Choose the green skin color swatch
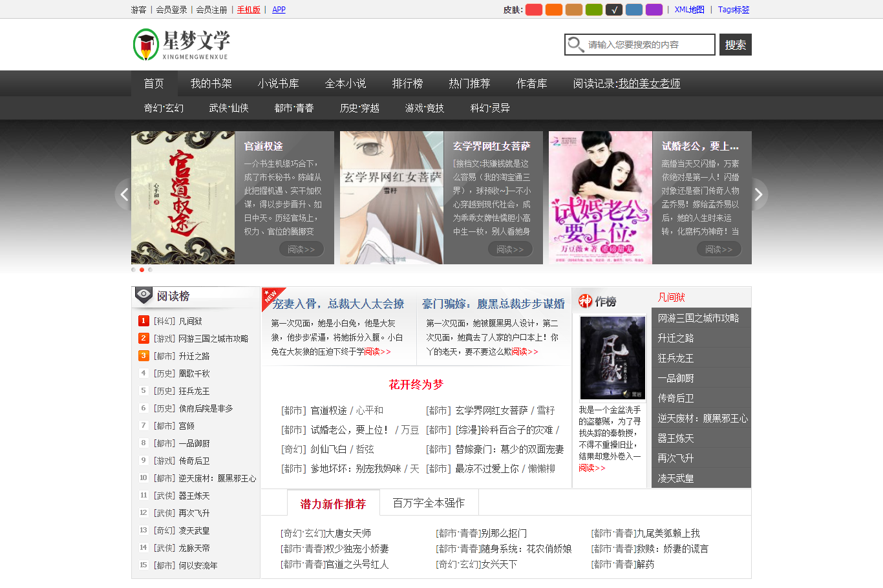883x588 pixels. (x=594, y=10)
